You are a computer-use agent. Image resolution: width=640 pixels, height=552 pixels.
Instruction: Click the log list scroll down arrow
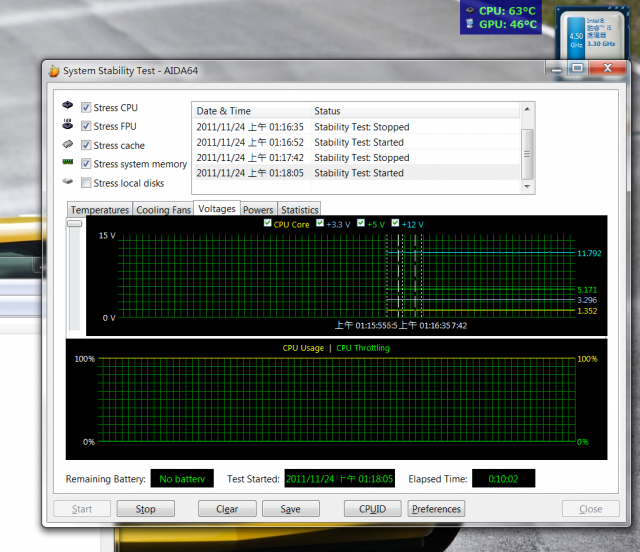coord(527,186)
